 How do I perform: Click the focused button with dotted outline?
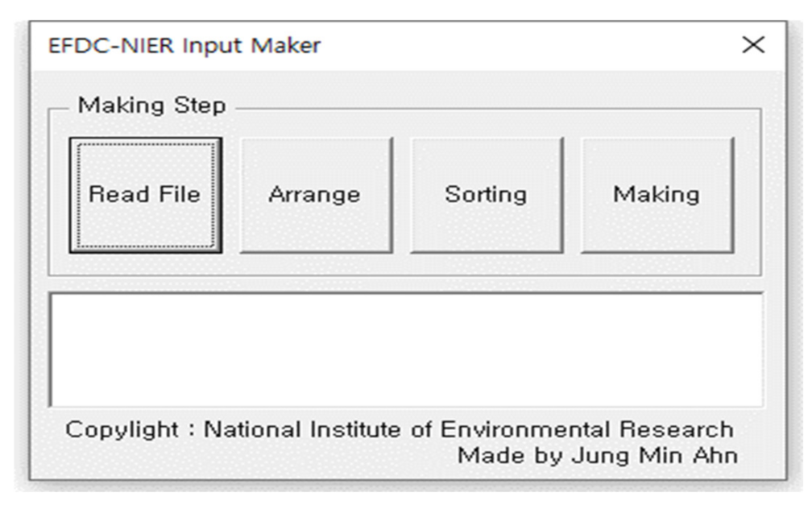pos(145,195)
